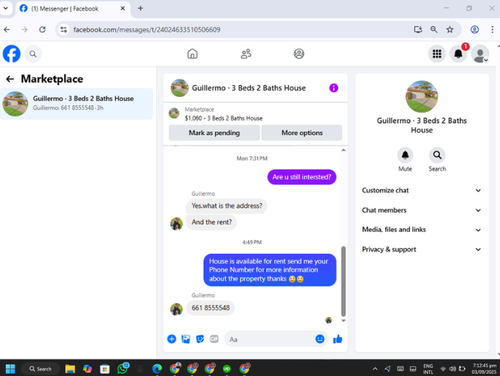Open the browser zoom magnifier icon
This screenshot has height=376, width=500.
434,30
